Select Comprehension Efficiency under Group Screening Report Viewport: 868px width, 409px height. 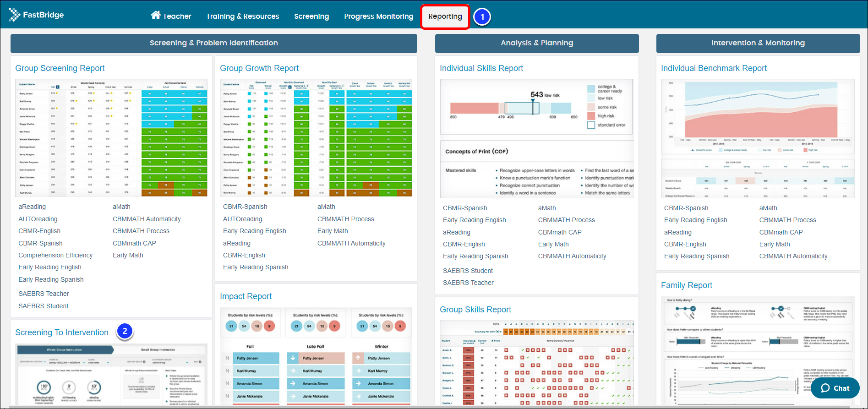55,255
